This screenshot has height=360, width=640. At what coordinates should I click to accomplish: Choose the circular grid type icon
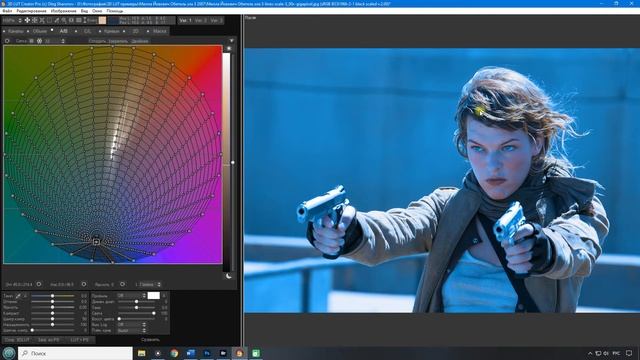(39, 41)
